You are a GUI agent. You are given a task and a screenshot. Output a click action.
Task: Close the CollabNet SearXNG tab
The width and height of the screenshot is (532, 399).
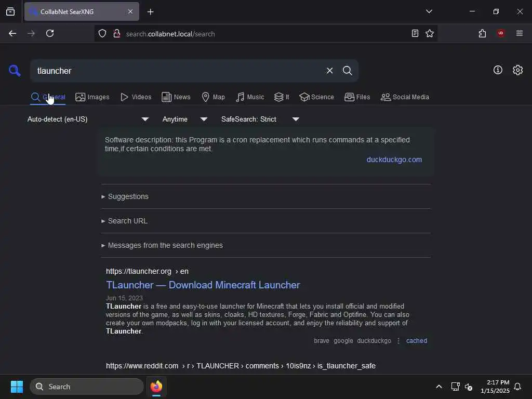click(x=130, y=11)
